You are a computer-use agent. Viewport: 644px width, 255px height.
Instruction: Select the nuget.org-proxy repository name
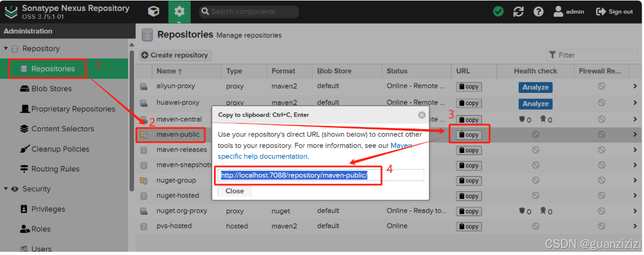[182, 211]
